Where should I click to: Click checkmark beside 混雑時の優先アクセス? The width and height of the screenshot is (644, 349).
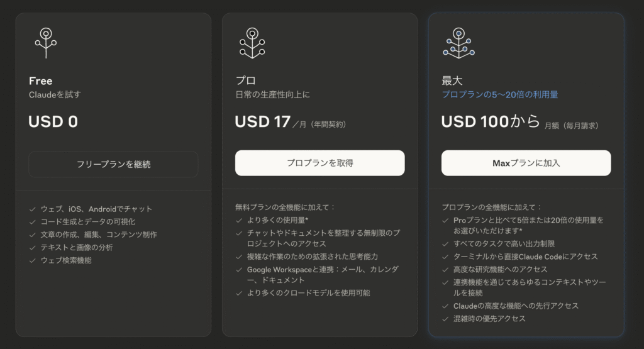445,319
